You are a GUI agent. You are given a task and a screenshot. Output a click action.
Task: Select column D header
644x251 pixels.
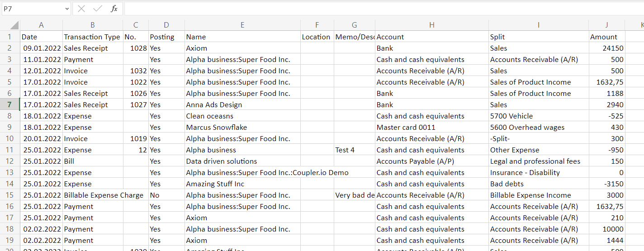click(x=166, y=25)
